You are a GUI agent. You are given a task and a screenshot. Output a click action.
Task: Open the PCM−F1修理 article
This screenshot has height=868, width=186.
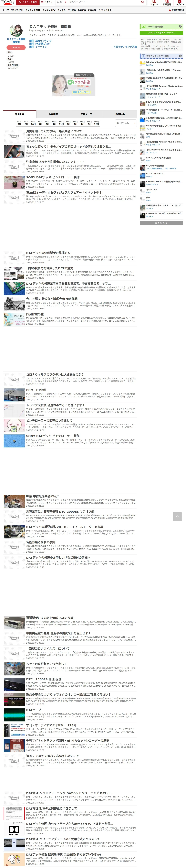(x=36, y=390)
